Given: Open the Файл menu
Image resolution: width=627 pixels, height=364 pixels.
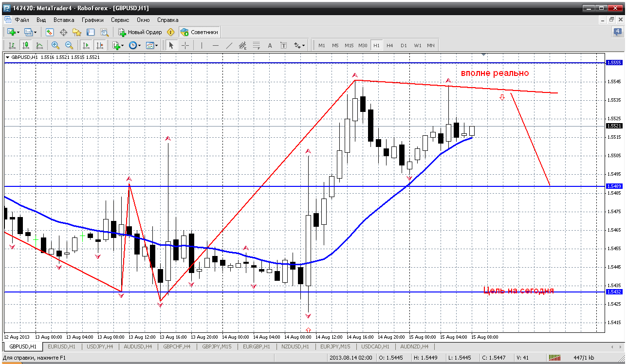Looking at the screenshot, I should (22, 20).
